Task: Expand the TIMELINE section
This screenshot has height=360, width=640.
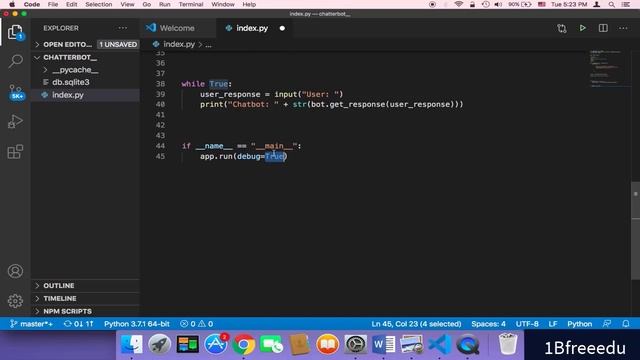Action: [60, 298]
